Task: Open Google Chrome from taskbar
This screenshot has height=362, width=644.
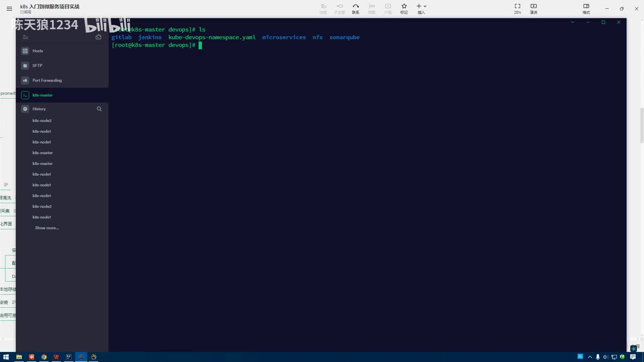Action: click(44, 357)
